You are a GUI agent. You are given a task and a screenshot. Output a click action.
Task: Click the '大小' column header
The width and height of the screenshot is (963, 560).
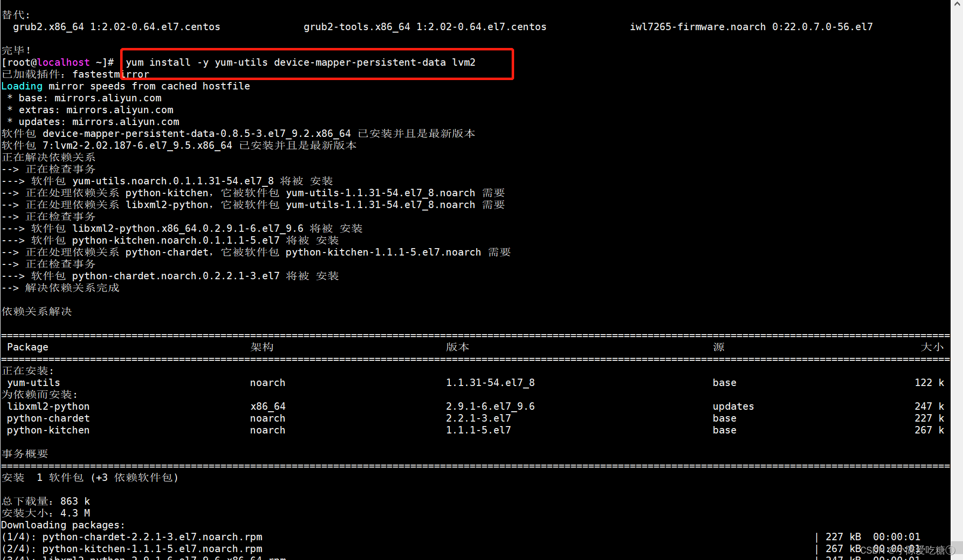[932, 347]
